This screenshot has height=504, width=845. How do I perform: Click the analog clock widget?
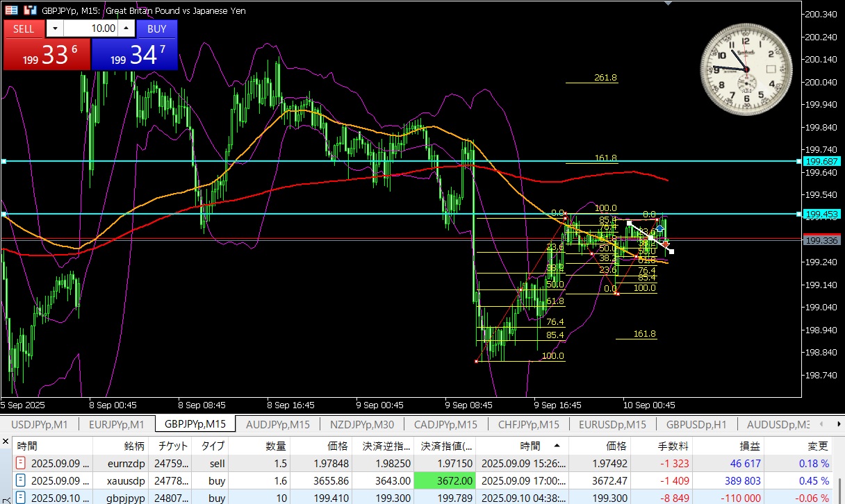tap(746, 69)
